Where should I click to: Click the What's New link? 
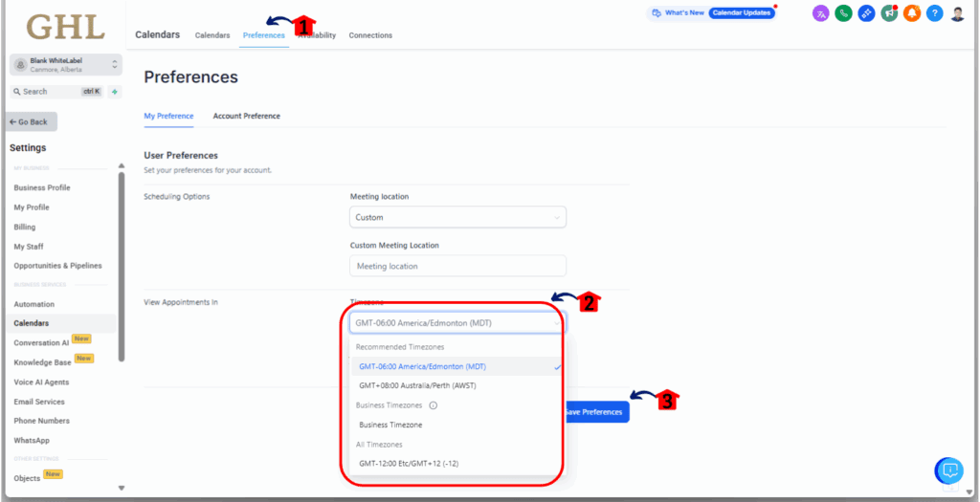pyautogui.click(x=684, y=12)
